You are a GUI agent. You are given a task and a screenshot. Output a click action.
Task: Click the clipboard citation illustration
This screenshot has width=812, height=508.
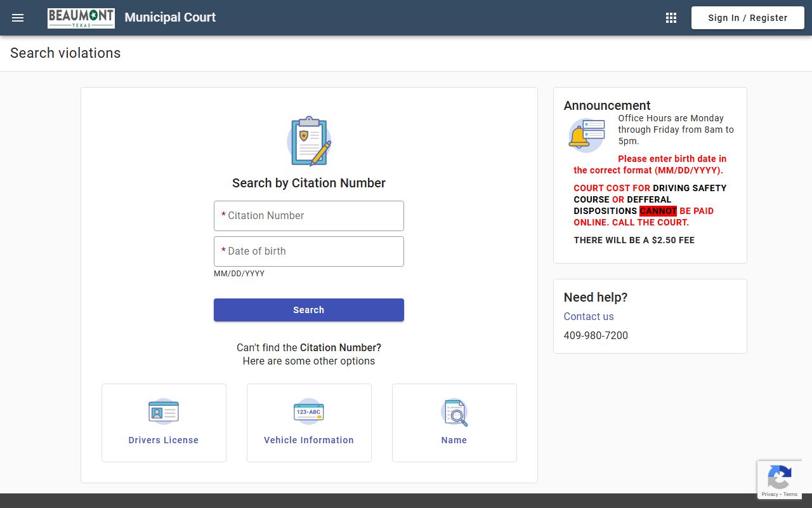[309, 141]
